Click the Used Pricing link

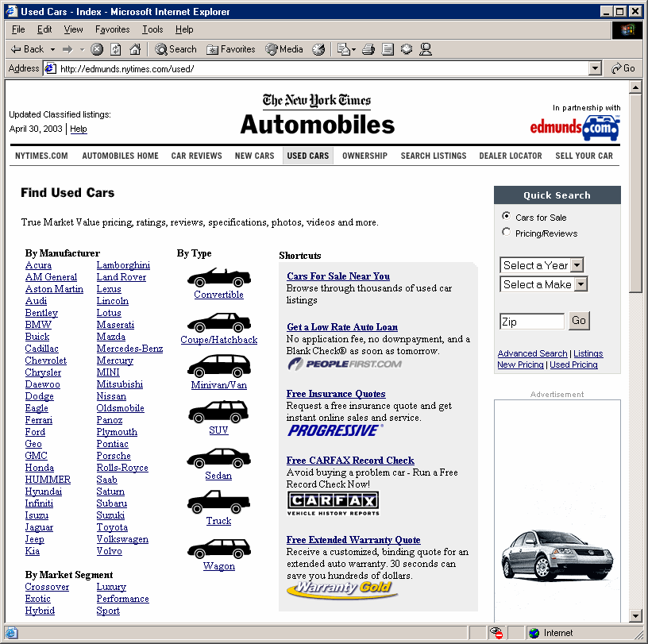(573, 364)
